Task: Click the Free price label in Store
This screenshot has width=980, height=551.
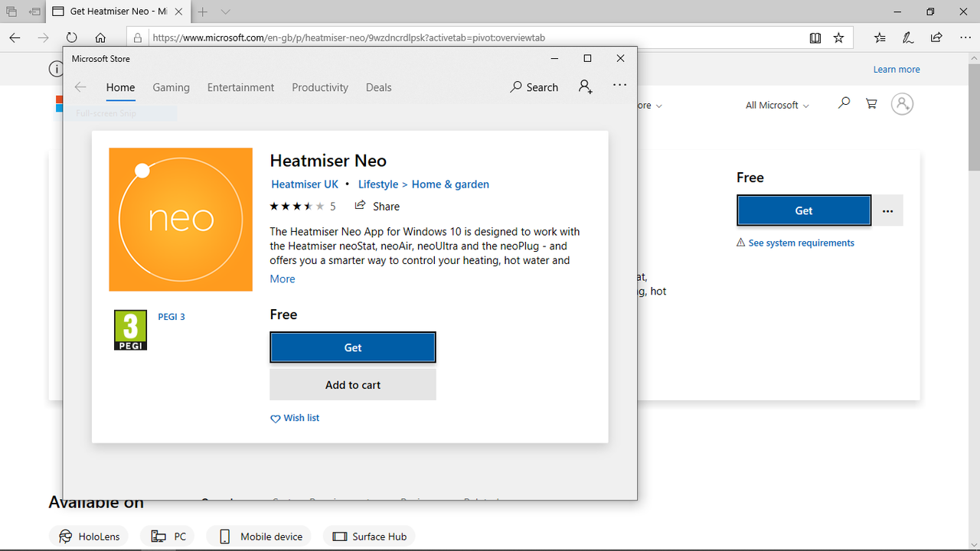Action: click(283, 315)
